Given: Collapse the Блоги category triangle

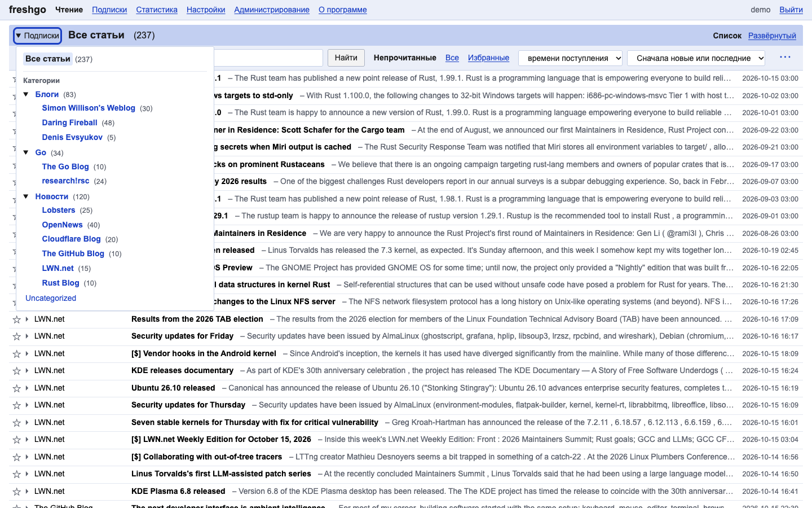Looking at the screenshot, I should click(26, 94).
